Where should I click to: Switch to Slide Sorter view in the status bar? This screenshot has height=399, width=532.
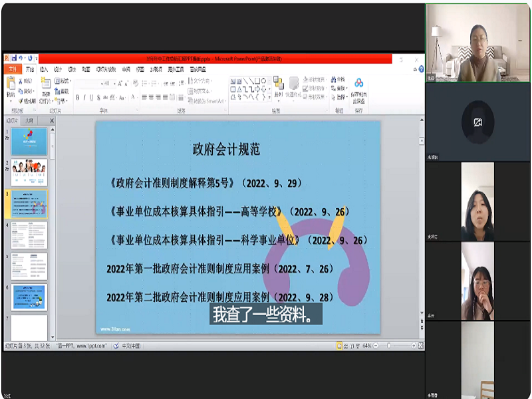pos(347,346)
